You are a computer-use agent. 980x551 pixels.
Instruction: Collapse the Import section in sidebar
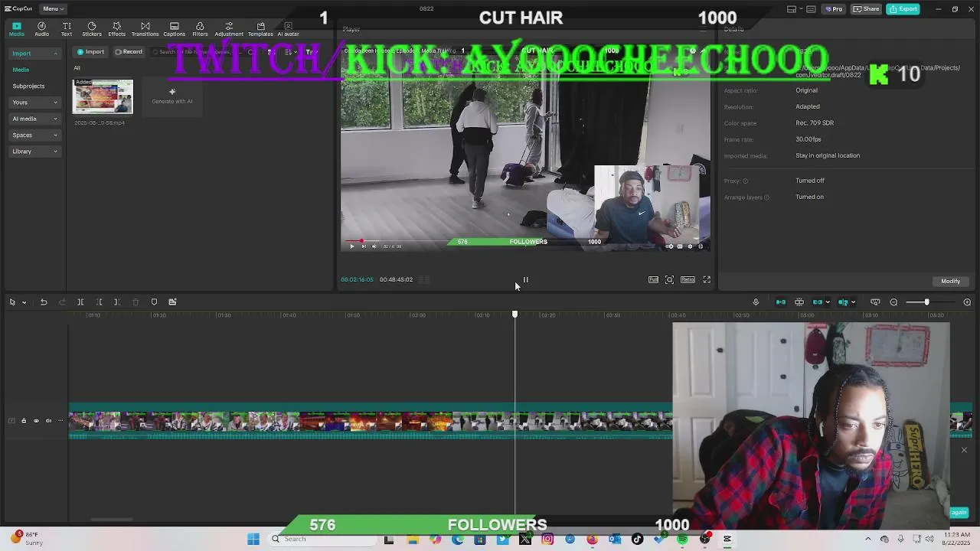tap(34, 54)
